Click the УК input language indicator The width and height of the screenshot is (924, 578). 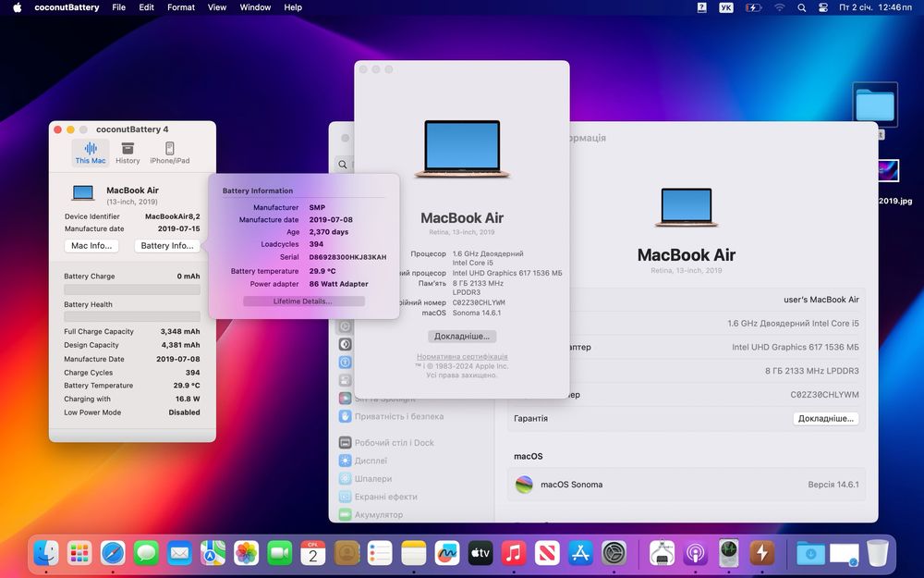(x=726, y=7)
